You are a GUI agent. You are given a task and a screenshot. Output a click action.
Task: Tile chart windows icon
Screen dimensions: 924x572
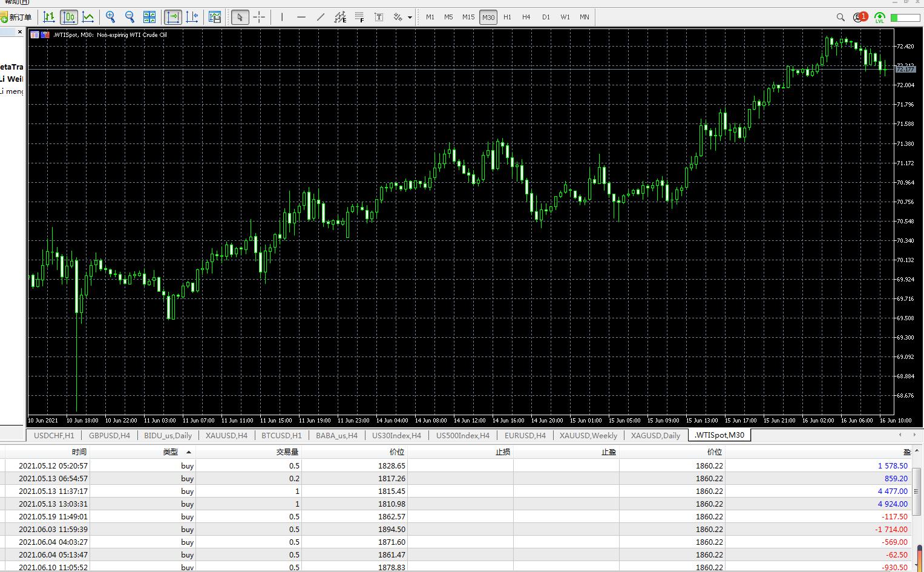click(x=149, y=17)
